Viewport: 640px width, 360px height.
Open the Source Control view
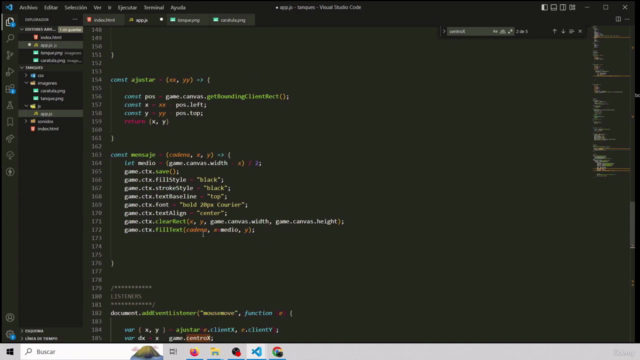tap(10, 55)
